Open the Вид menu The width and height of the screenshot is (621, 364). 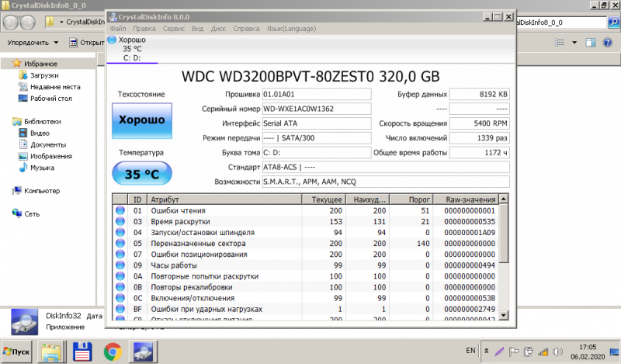tap(197, 29)
